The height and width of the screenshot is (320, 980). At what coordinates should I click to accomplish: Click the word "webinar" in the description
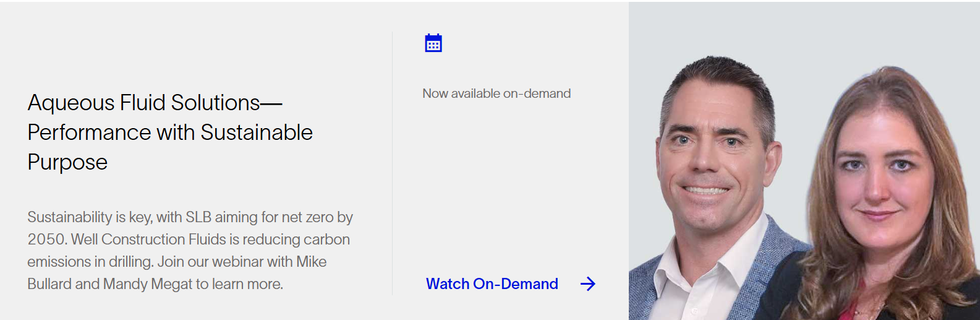point(237,262)
